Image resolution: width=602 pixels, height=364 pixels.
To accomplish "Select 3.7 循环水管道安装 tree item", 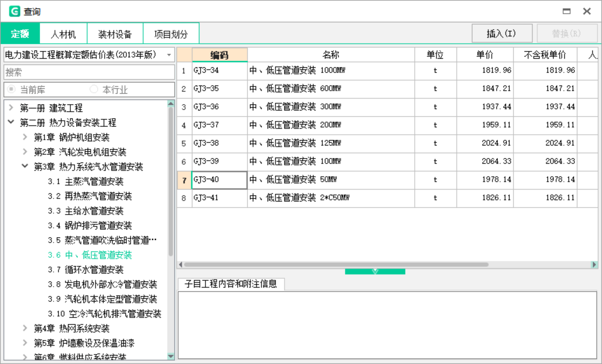I will pyautogui.click(x=85, y=269).
